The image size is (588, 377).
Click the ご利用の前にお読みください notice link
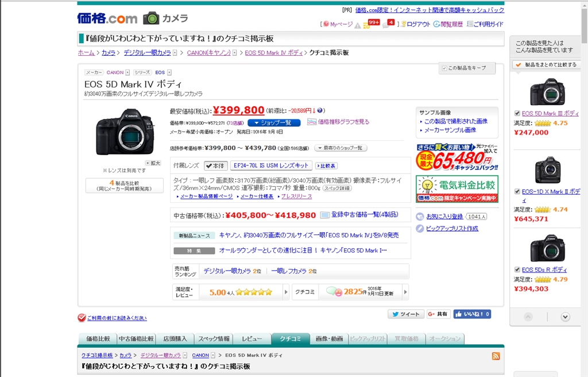coord(117,318)
